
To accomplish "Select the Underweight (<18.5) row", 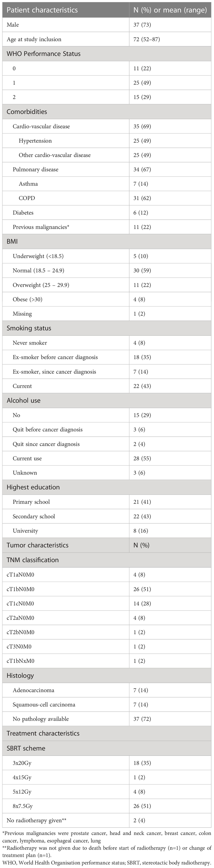I will click(107, 256).
